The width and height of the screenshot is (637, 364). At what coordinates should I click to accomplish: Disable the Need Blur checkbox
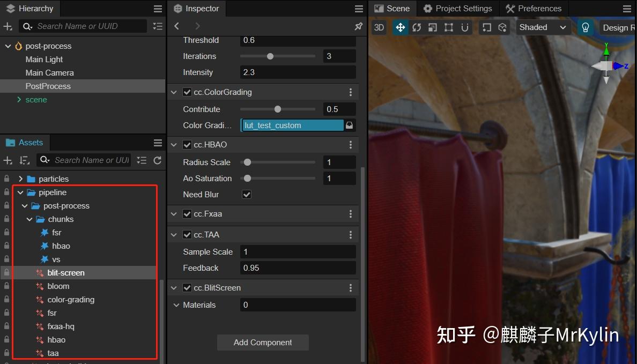point(246,194)
